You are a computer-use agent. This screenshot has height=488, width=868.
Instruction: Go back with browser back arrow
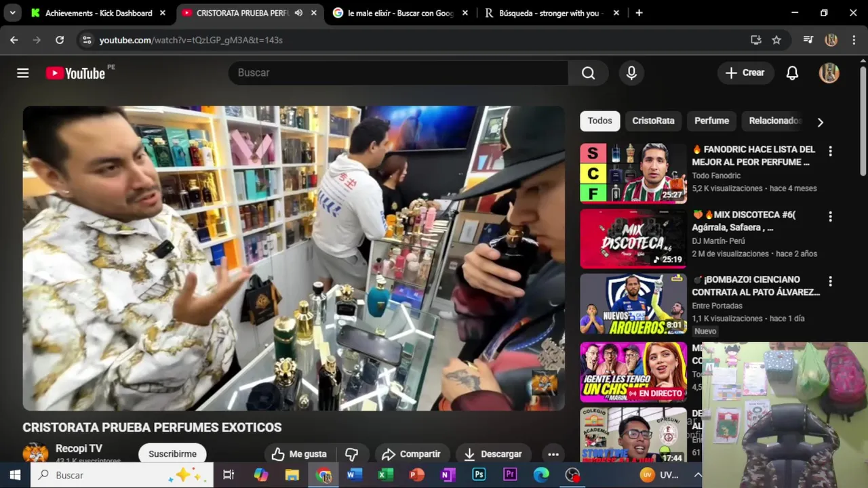point(14,40)
